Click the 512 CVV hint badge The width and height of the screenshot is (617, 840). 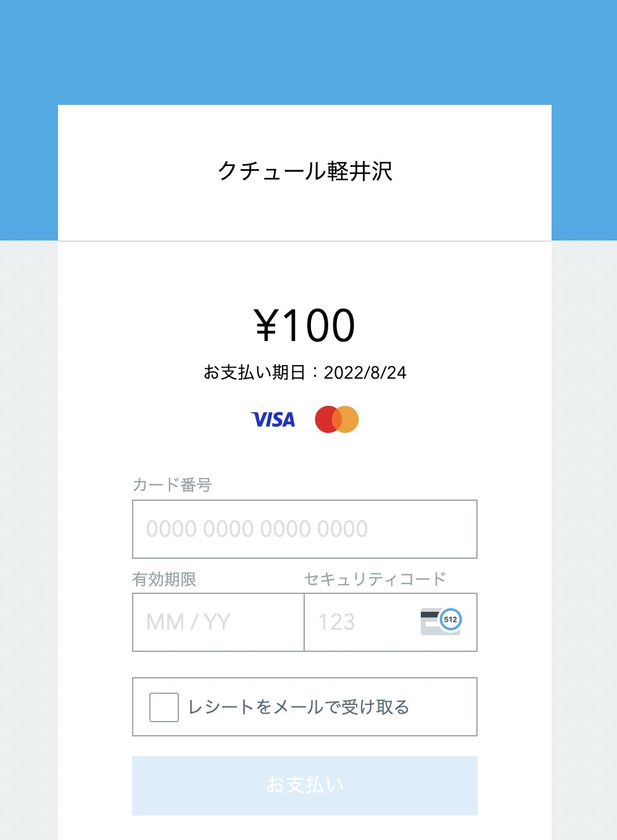coord(450,619)
